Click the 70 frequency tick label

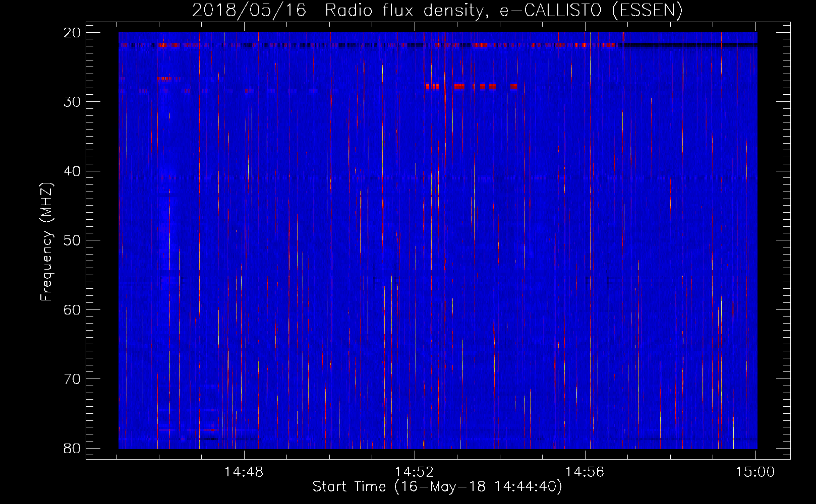(x=72, y=379)
